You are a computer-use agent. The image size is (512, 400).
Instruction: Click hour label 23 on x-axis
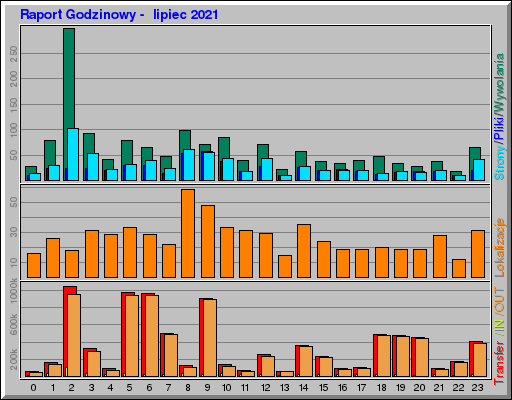tap(477, 388)
